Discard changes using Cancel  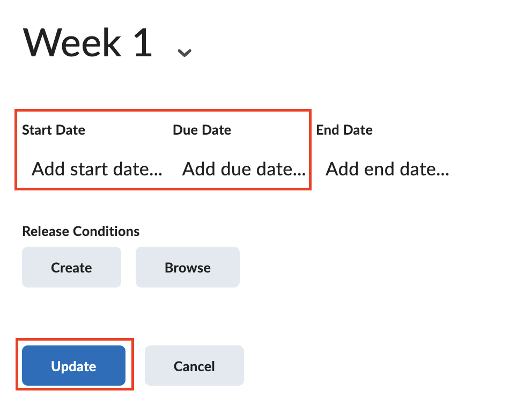click(194, 366)
